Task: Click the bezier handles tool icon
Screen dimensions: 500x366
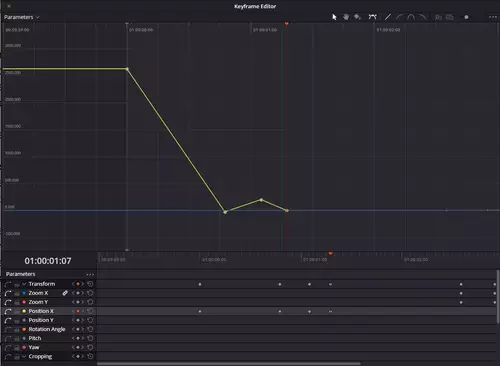Action: pyautogui.click(x=372, y=17)
